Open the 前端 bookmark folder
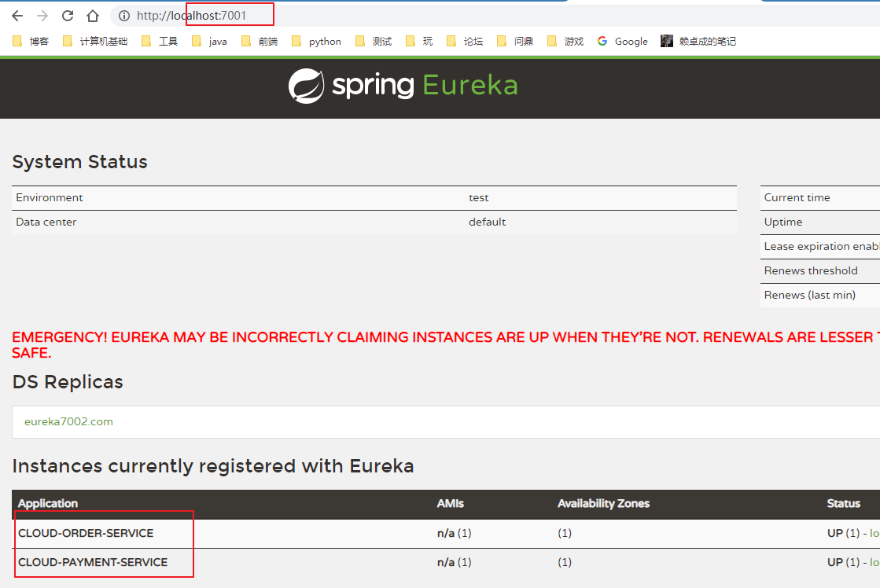Image resolution: width=880 pixels, height=588 pixels. click(x=260, y=41)
